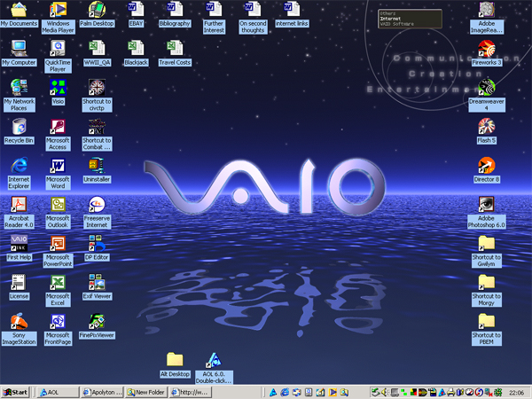
Task: Open My Network Places icon
Action: [x=19, y=88]
